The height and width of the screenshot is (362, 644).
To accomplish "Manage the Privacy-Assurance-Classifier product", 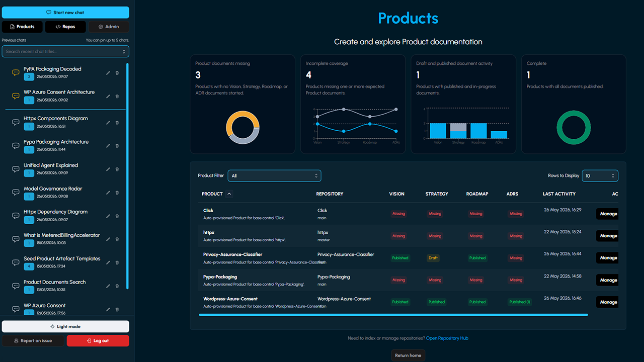I will pos(607,258).
